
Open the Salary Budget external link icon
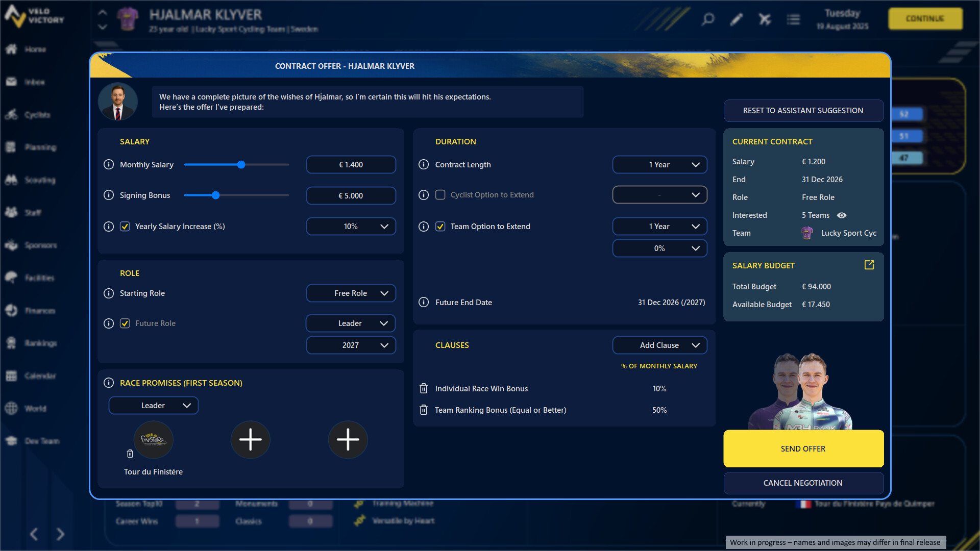pos(869,265)
